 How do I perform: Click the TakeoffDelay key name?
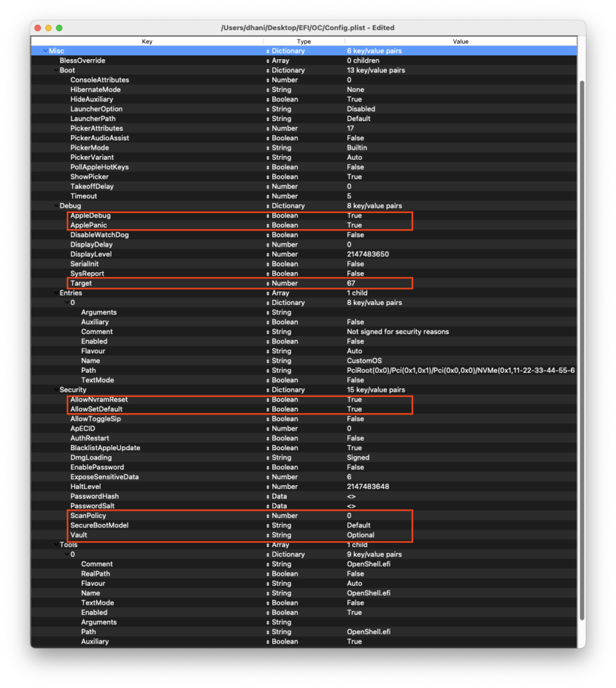tap(92, 186)
